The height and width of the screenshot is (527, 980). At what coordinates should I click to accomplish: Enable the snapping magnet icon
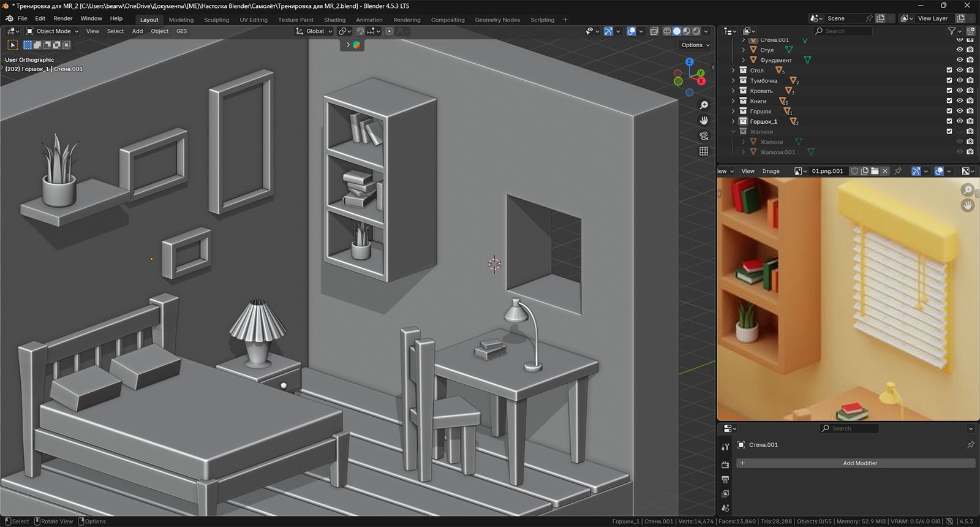point(361,31)
